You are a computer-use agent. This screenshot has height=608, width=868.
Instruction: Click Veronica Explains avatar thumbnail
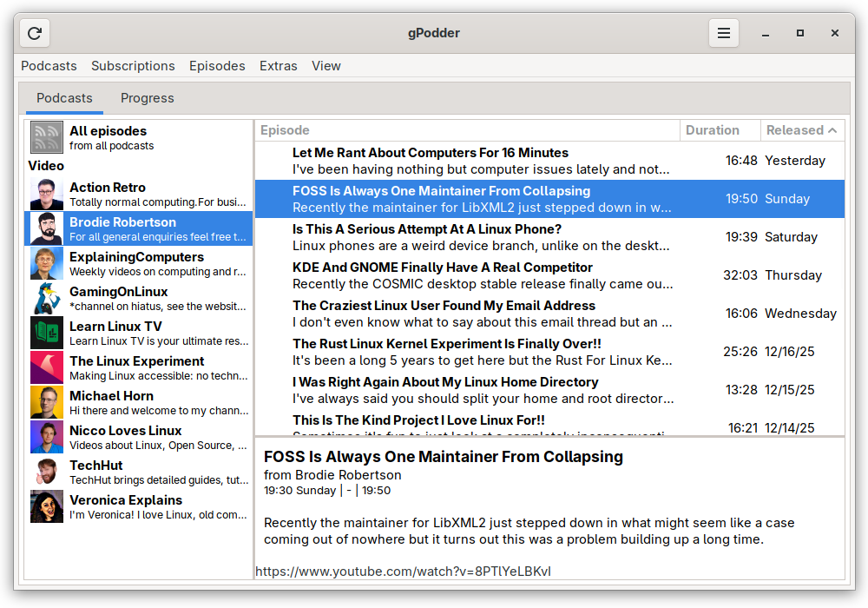point(47,506)
